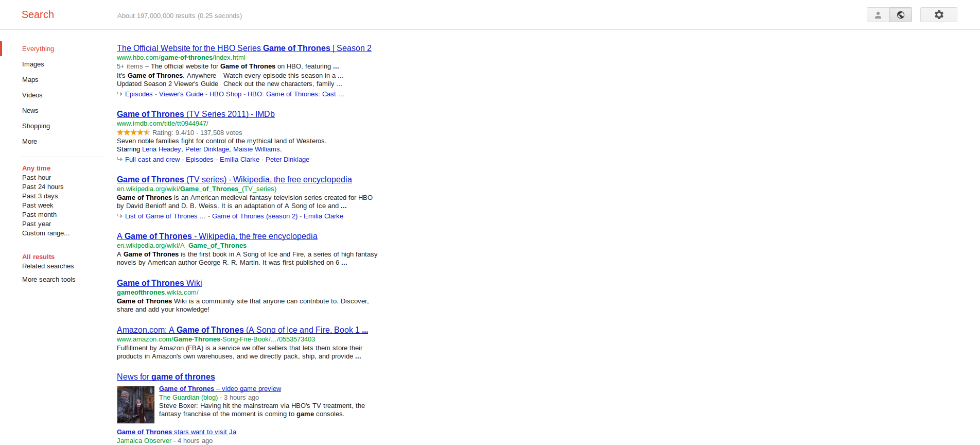Open the settings gear icon
The width and height of the screenshot is (980, 445).
point(939,15)
